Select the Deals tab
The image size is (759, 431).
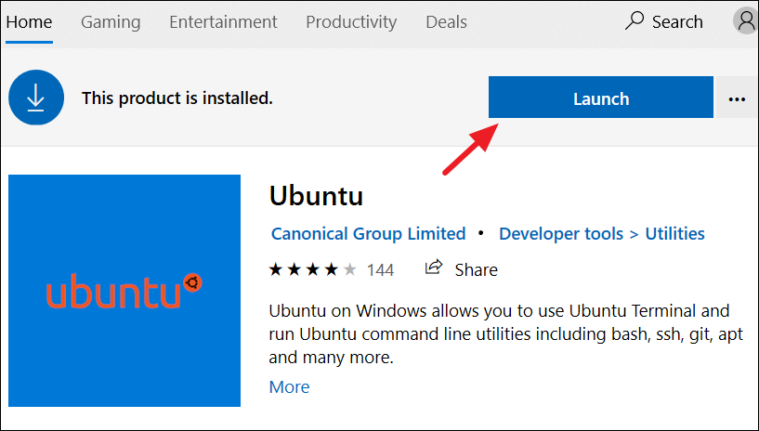(x=446, y=22)
